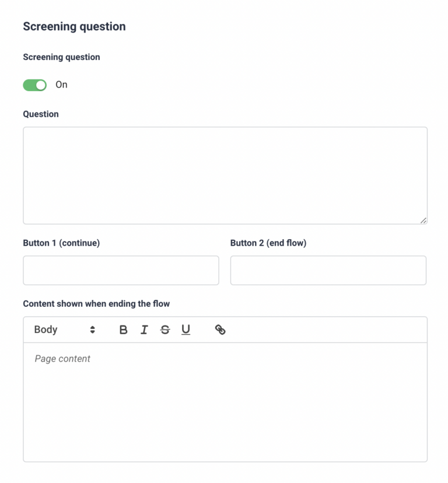
Task: Toggle the Screening question switch off
Action: tap(35, 85)
